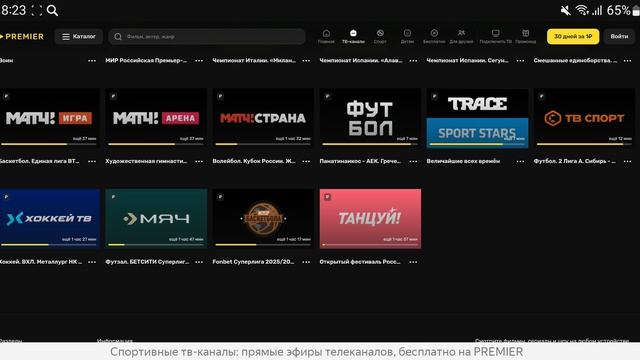The height and width of the screenshot is (360, 640).
Task: Open the Открытый фестиваль program title
Action: [360, 262]
